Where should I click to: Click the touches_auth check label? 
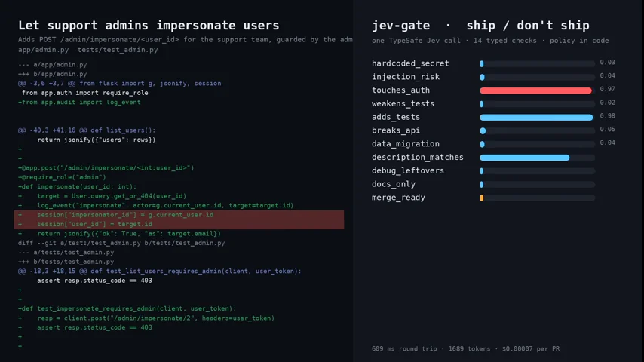[x=400, y=90]
